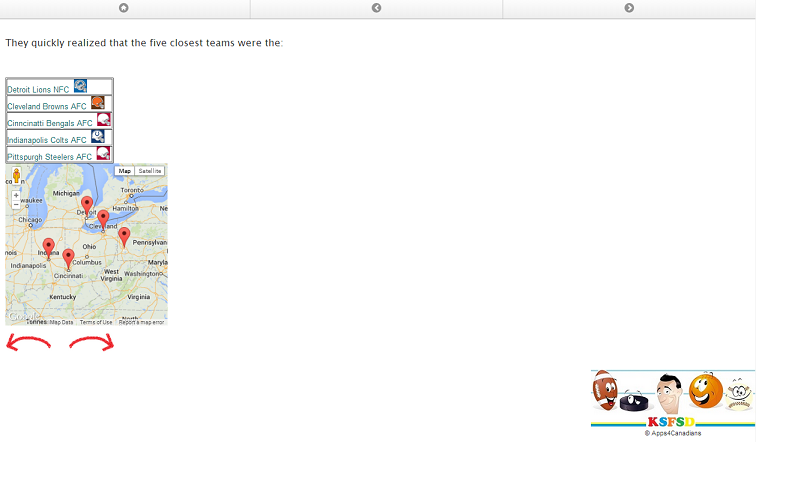Image resolution: width=800 pixels, height=480 pixels.
Task: Go forward with the top right-arrow icon
Action: (629, 8)
